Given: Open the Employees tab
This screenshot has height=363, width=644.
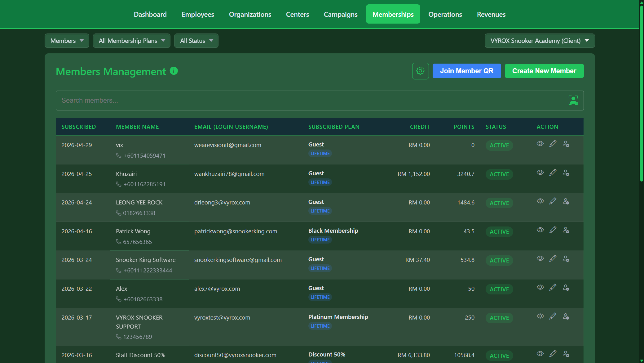Looking at the screenshot, I should [198, 14].
